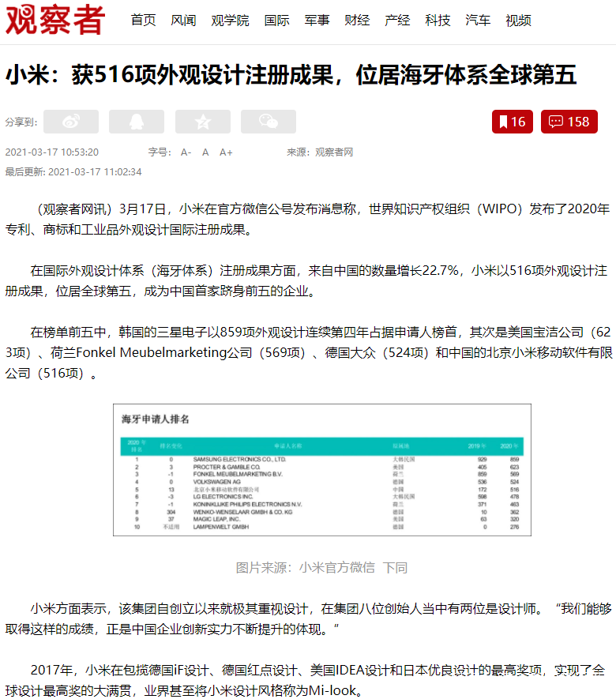Open the 海牙申请人排名 table image
Image resolution: width=616 pixels, height=699 pixels.
(322, 470)
